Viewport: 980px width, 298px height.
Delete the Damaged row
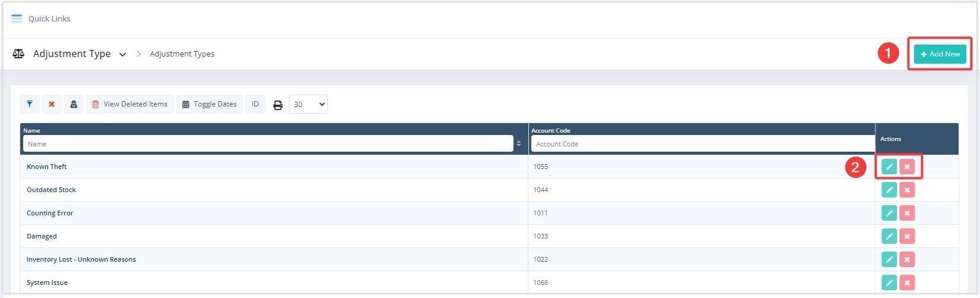(x=907, y=236)
